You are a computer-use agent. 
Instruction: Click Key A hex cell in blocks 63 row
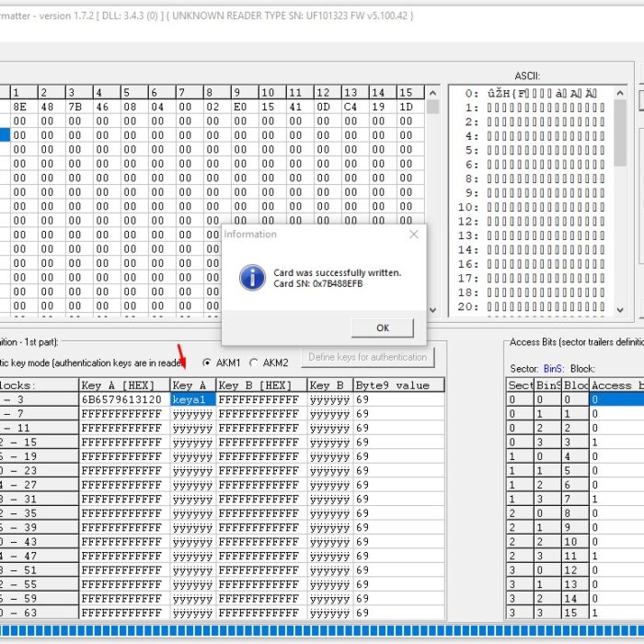pyautogui.click(x=124, y=613)
